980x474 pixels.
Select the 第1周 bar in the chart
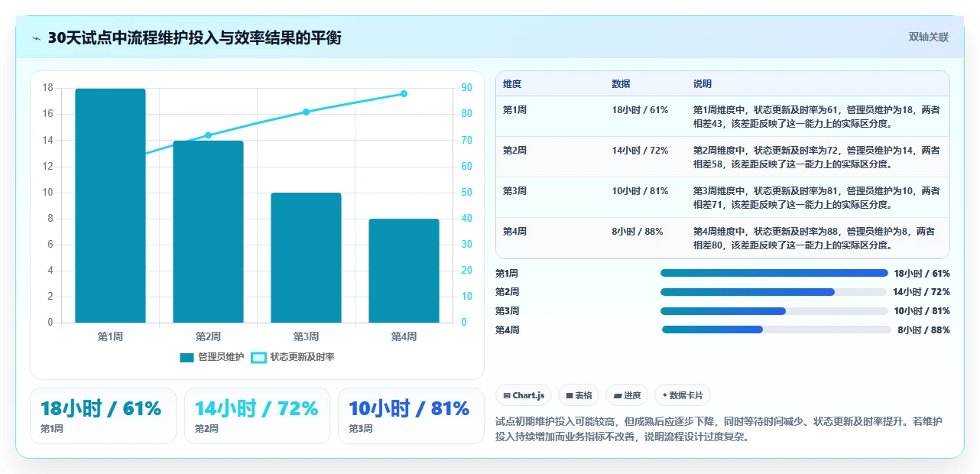coord(110,206)
